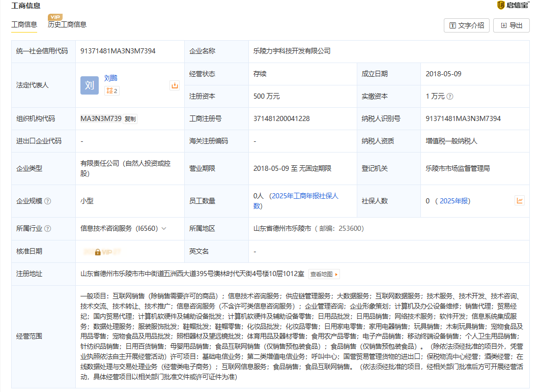Click the 小型 company size value
540x392 pixels.
pos(87,201)
